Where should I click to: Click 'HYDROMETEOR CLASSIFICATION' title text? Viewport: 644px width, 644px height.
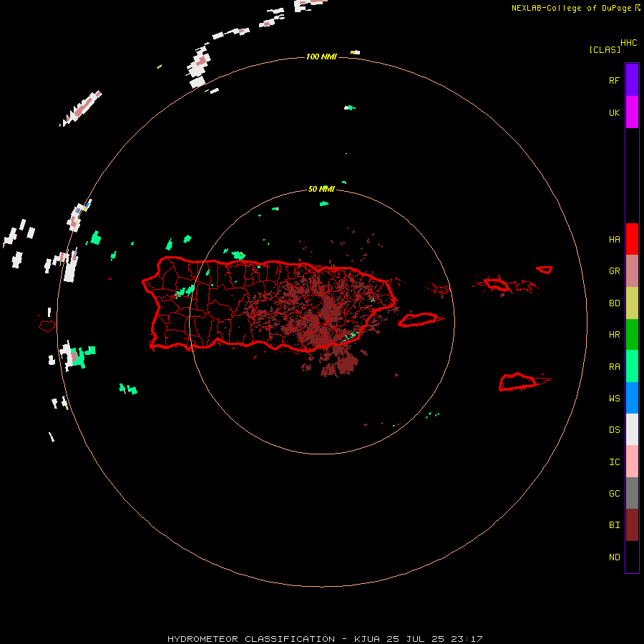[x=251, y=639]
